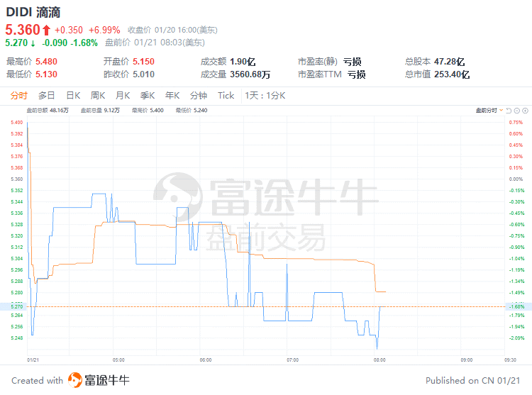The width and height of the screenshot is (532, 395).
Task: Switch to the 多日 tab
Action: click(x=47, y=96)
